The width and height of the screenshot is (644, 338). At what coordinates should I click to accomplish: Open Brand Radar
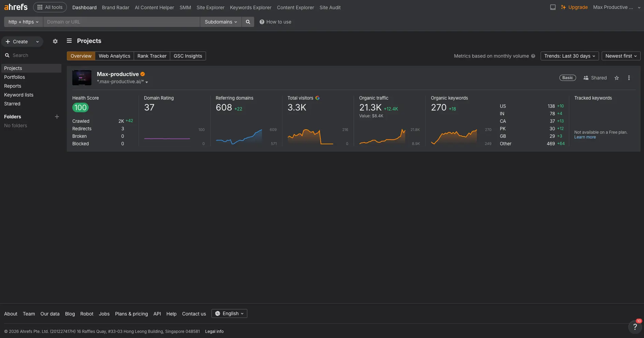(116, 8)
